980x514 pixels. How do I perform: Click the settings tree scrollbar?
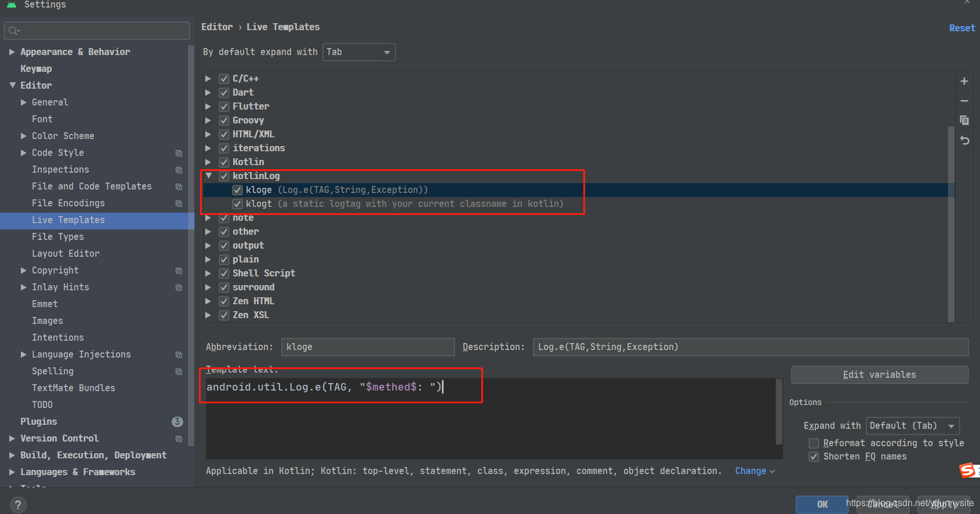coord(191,246)
